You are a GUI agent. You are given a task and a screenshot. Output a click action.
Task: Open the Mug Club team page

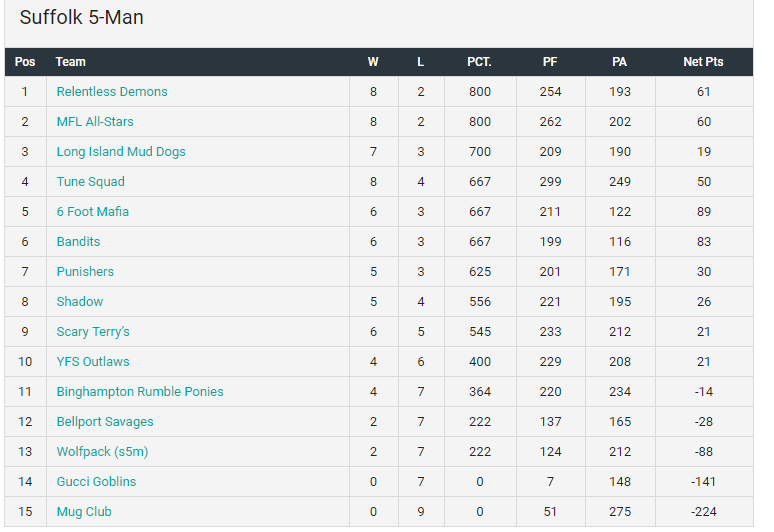[84, 512]
